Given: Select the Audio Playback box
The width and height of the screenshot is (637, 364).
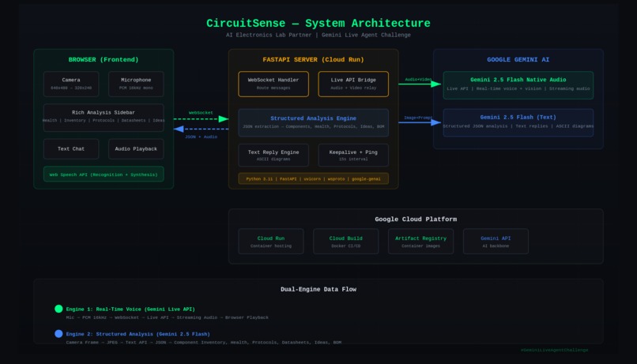Looking at the screenshot, I should (136, 149).
